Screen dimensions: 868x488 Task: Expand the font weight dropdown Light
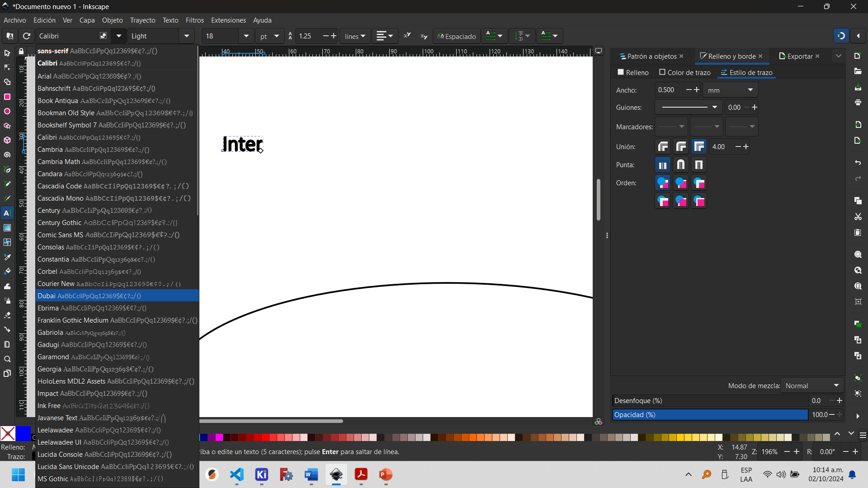coord(188,36)
